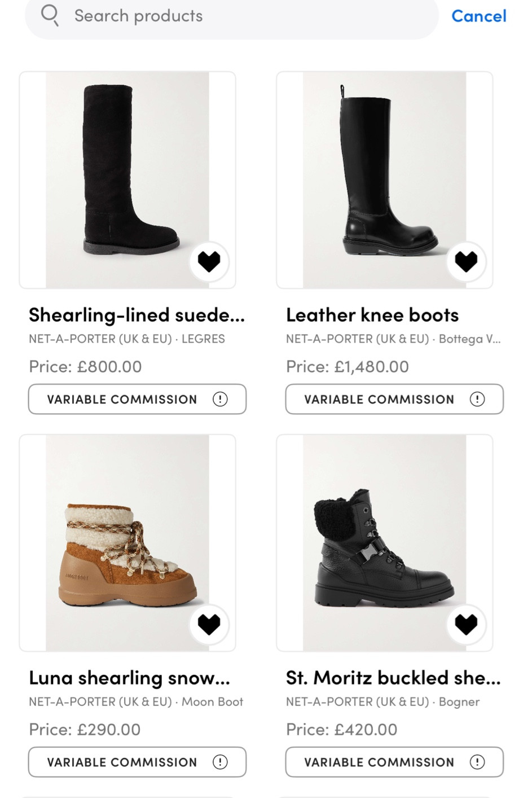Click the info icon on Moon Boot's variable commission

click(221, 762)
